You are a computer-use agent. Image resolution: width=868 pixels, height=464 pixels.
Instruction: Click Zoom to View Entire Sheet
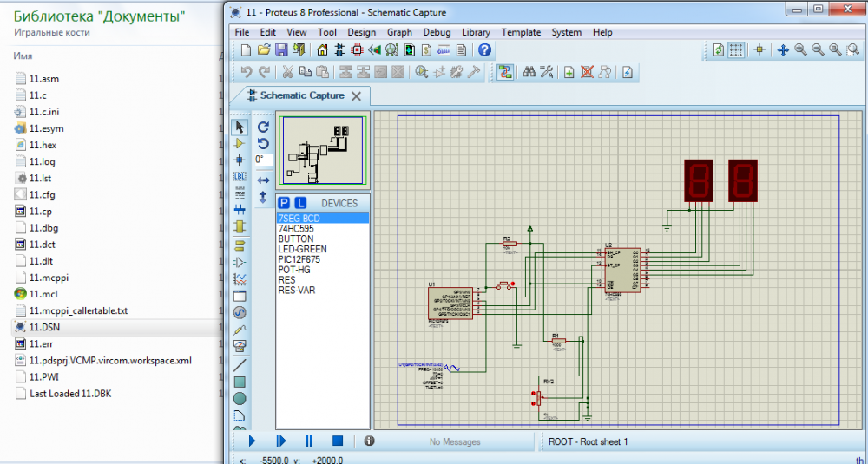click(835, 50)
